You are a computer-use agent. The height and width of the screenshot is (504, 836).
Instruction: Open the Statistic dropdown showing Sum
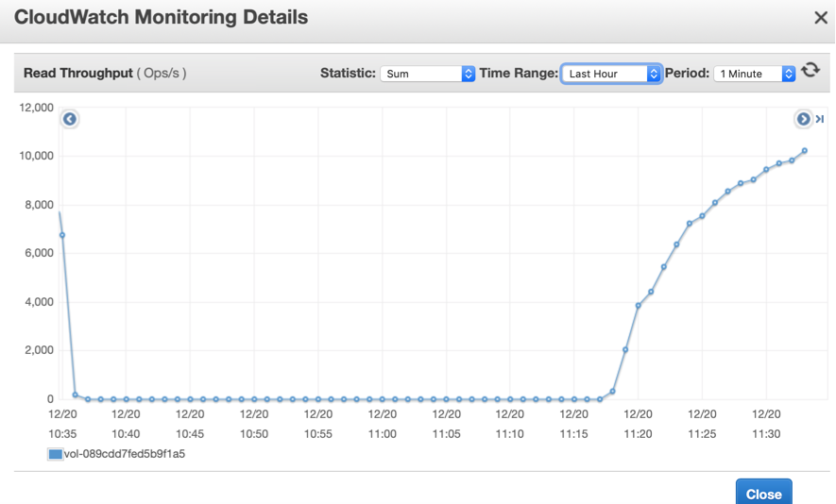tap(427, 74)
